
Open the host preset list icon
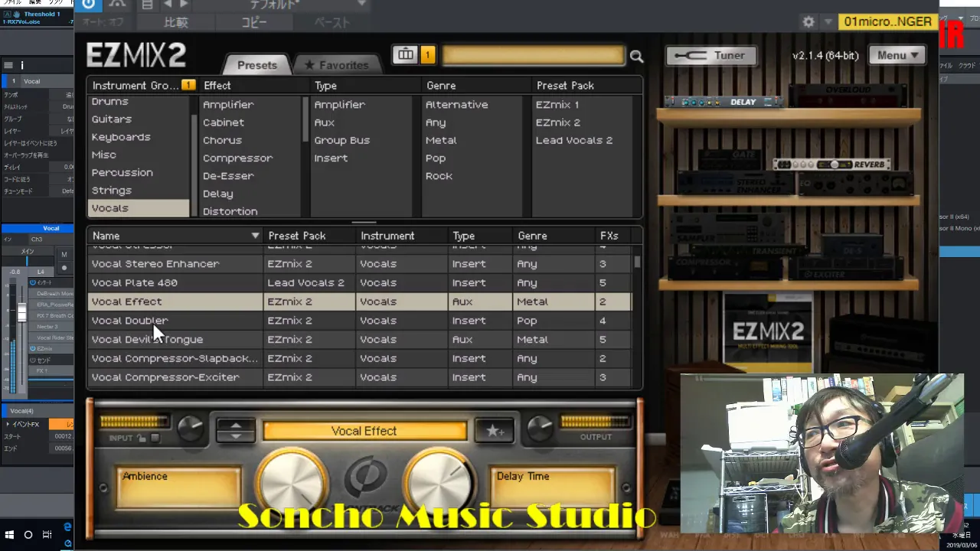pos(146,4)
